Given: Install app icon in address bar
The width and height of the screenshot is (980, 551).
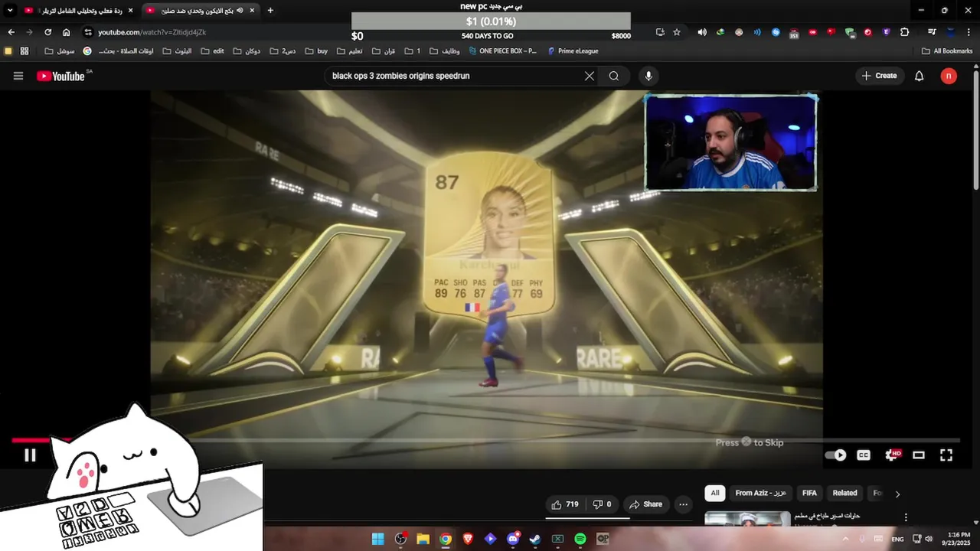Looking at the screenshot, I should point(660,32).
